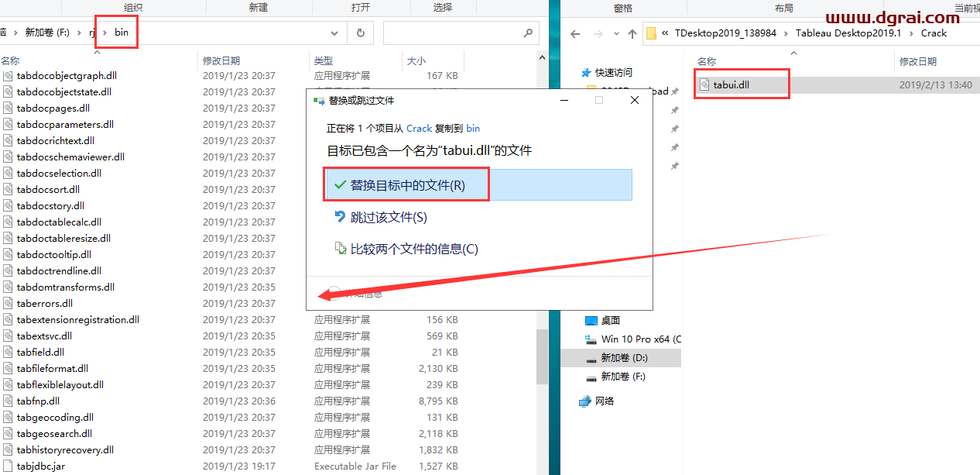The image size is (980, 475).
Task: Click the back arrow in right Explorer window
Action: (574, 33)
